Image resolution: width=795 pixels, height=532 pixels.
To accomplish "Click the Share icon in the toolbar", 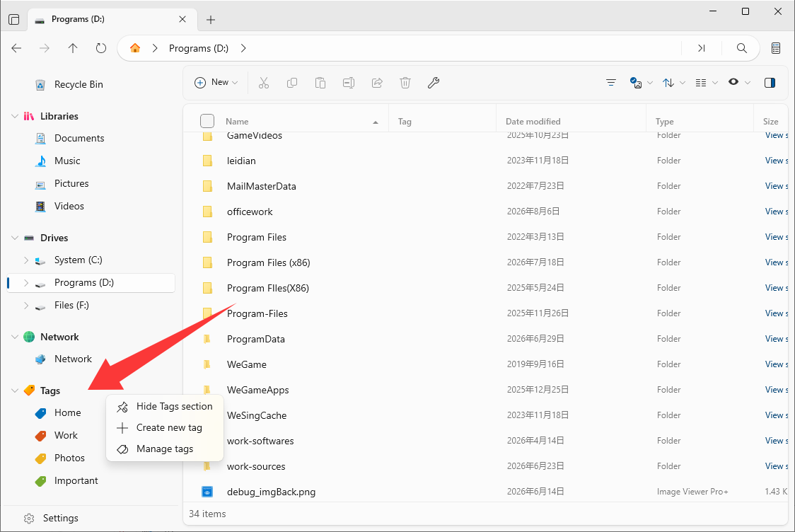I will coord(377,83).
